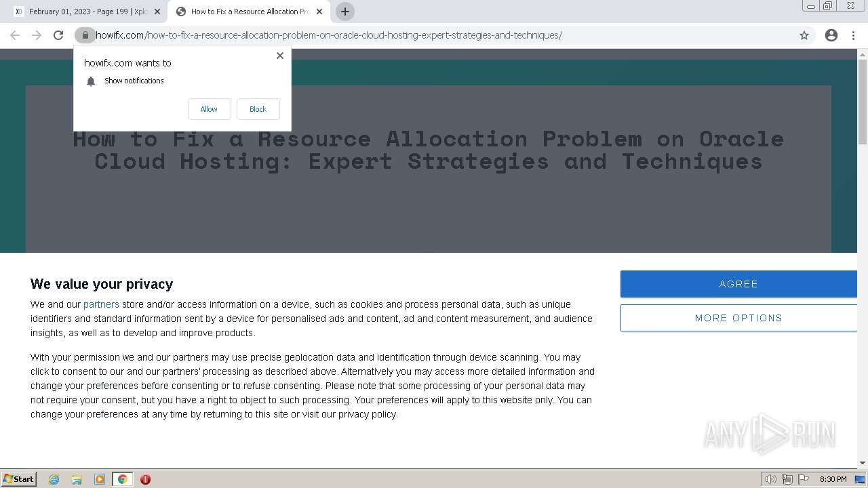Open the Windows Start menu
The width and height of the screenshot is (868, 488).
click(19, 479)
